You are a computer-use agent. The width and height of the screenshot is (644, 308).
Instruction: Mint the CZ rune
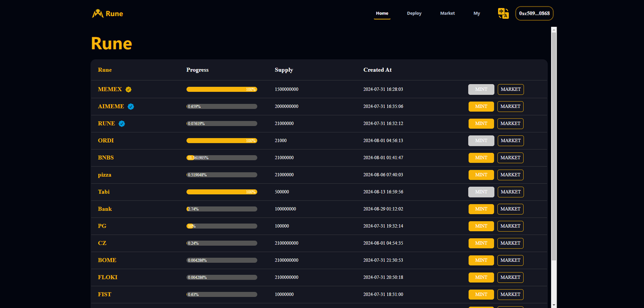point(481,243)
